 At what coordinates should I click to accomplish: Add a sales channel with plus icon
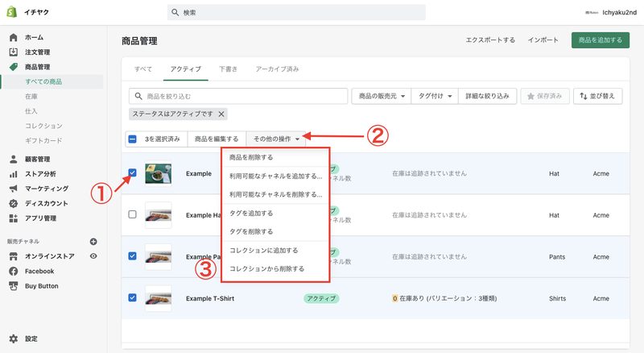(x=93, y=242)
